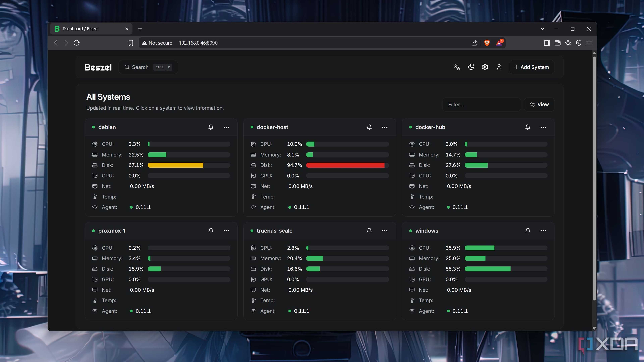Open the user account icon
The width and height of the screenshot is (644, 362).
coord(499,67)
